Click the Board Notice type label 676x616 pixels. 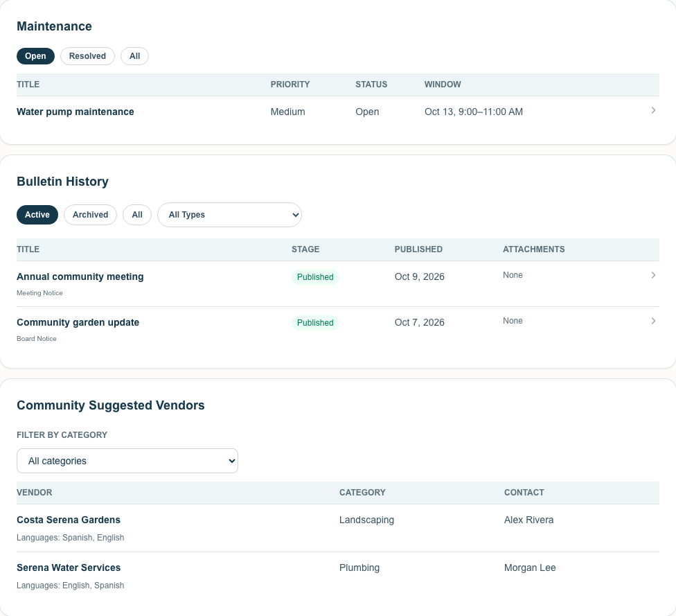[x=37, y=339]
